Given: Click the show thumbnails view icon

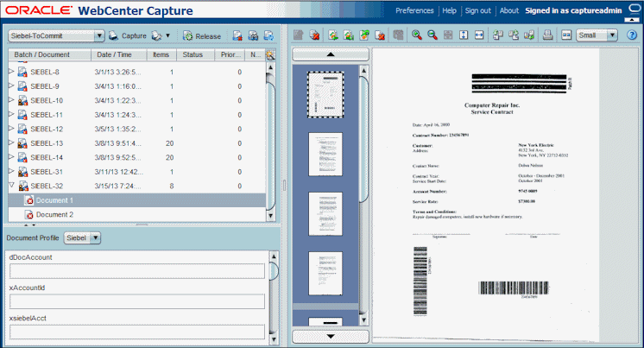Looking at the screenshot, I should pyautogui.click(x=566, y=35).
